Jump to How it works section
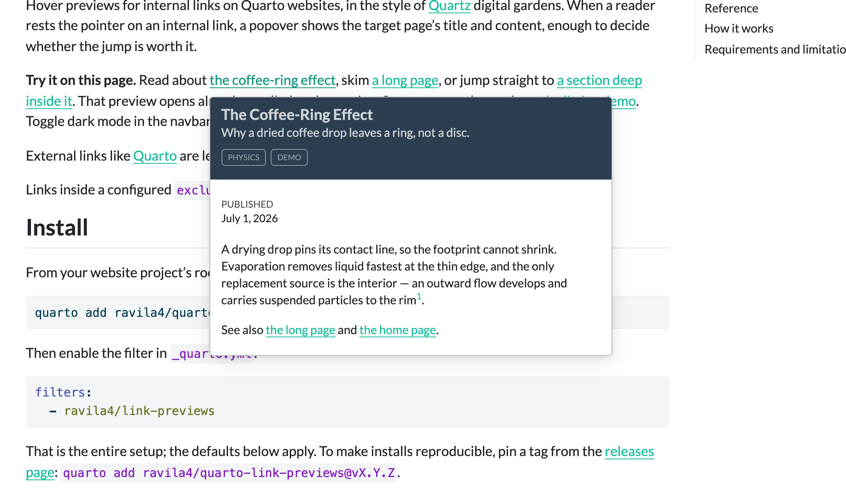The image size is (846, 504). 739,29
